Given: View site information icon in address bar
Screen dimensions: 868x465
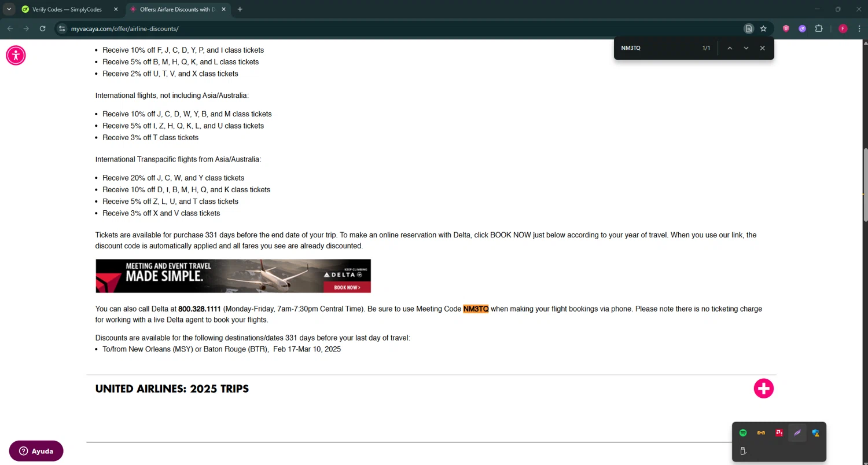Looking at the screenshot, I should pos(62,28).
